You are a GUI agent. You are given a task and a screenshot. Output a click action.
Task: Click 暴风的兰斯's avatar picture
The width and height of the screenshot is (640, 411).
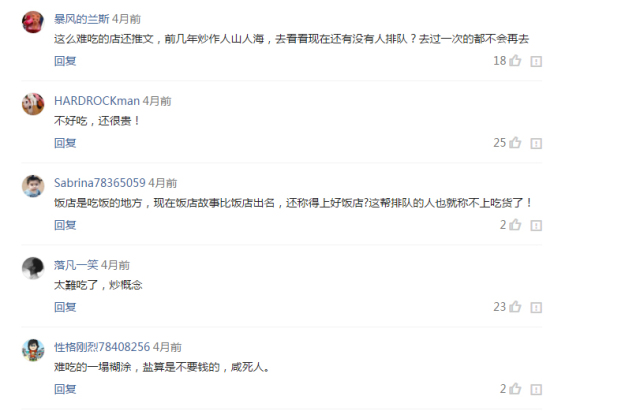pyautogui.click(x=33, y=22)
